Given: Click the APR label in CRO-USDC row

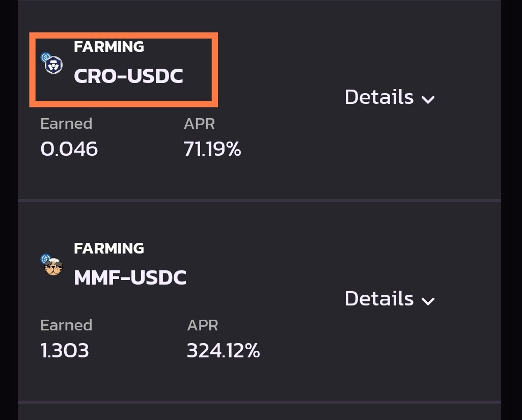Looking at the screenshot, I should click(x=199, y=124).
